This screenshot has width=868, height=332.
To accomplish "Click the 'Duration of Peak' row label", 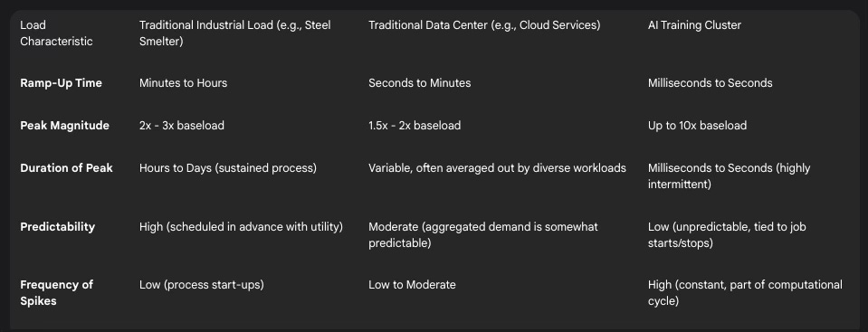I will tap(66, 168).
